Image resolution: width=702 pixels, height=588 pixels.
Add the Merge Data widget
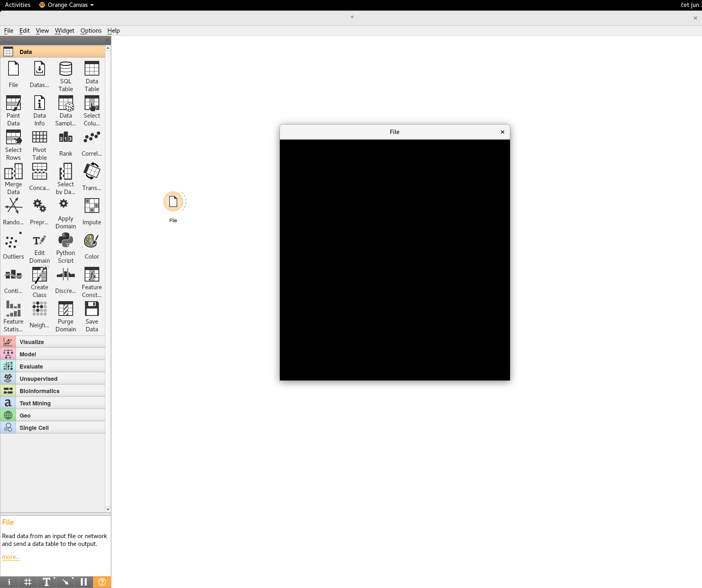tap(13, 179)
